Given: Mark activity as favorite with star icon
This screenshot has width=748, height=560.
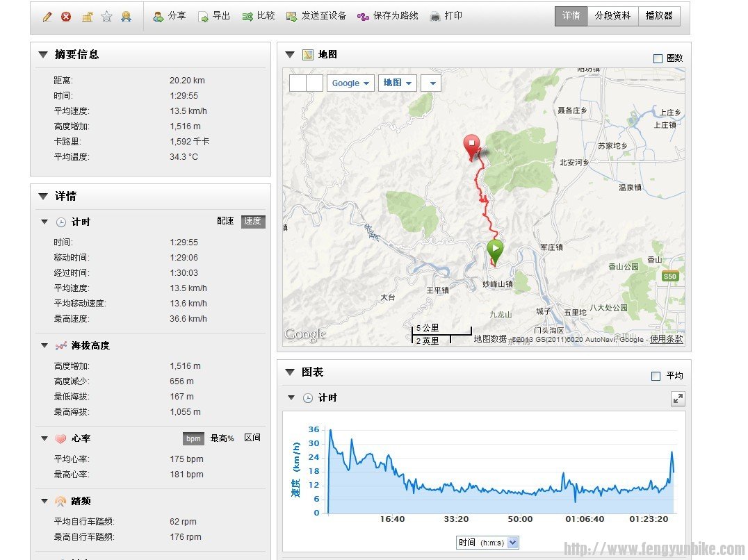Looking at the screenshot, I should [x=106, y=17].
